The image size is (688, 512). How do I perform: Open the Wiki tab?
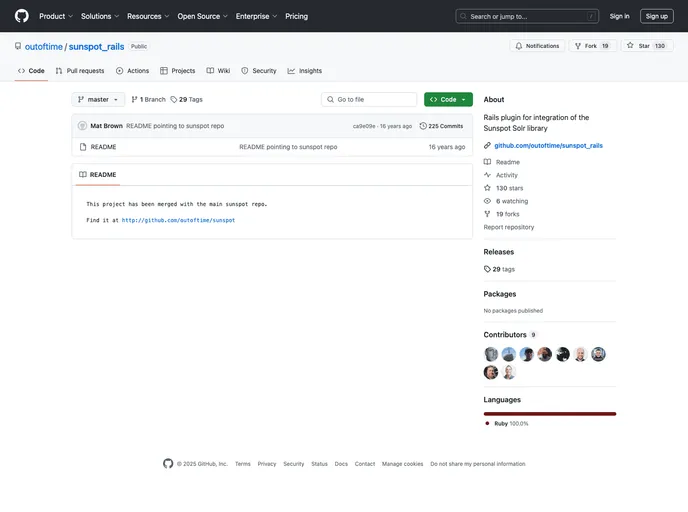[219, 71]
